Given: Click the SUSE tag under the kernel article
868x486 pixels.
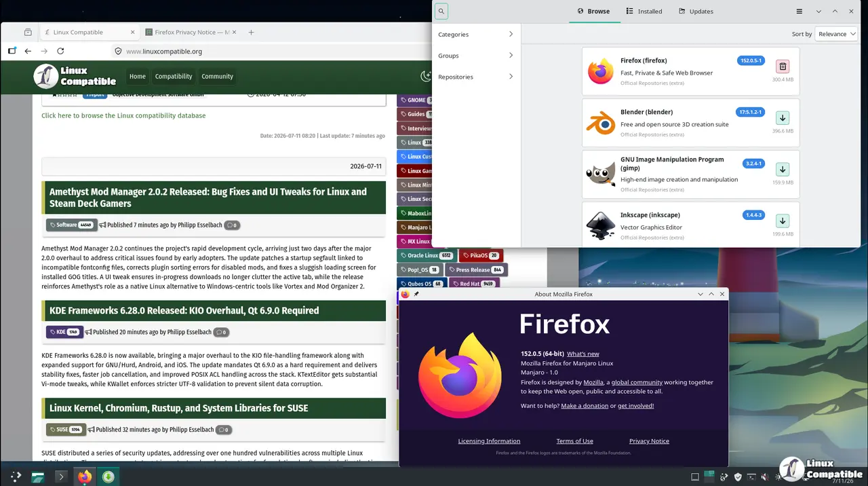Looking at the screenshot, I should [66, 430].
